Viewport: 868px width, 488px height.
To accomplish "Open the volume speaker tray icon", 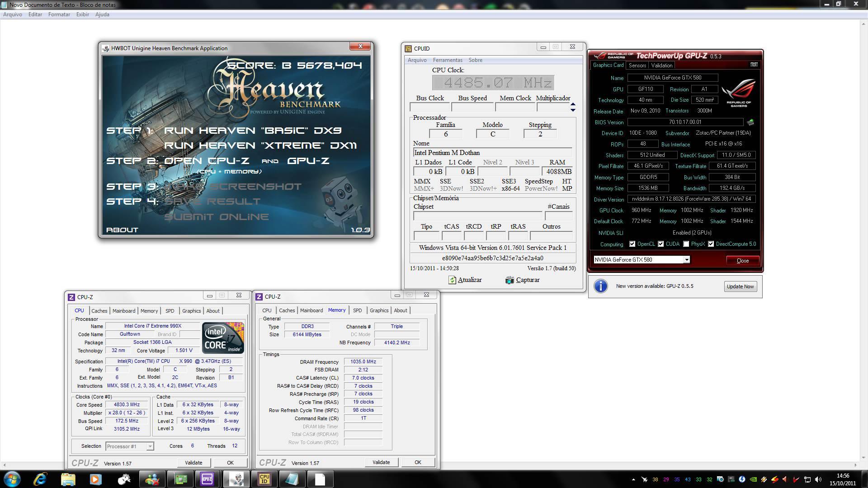I will pos(818,479).
